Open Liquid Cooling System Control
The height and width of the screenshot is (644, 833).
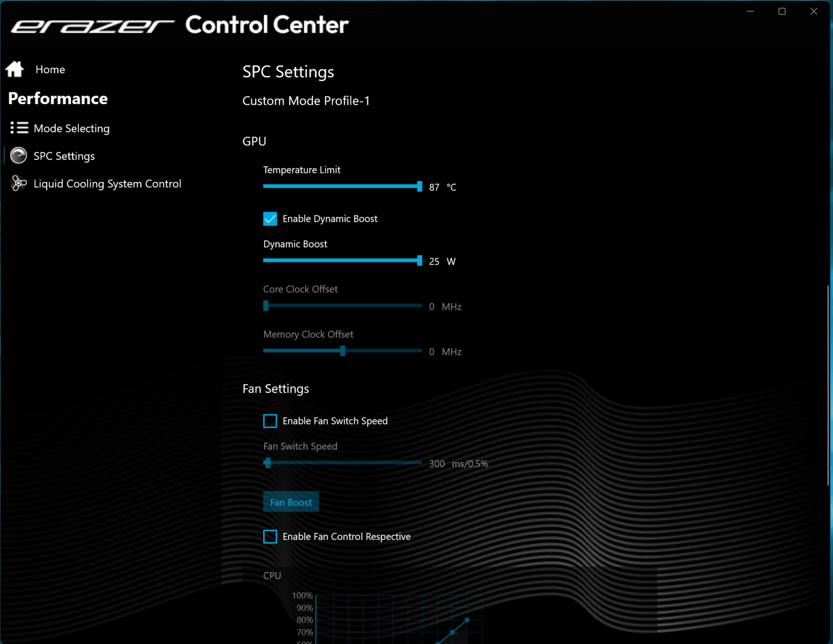[x=107, y=184]
